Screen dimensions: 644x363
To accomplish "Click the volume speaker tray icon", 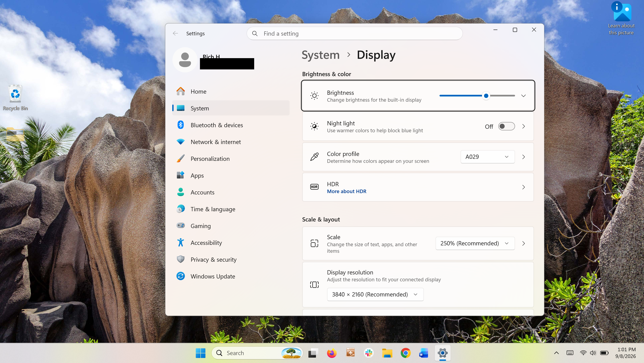I will (593, 353).
